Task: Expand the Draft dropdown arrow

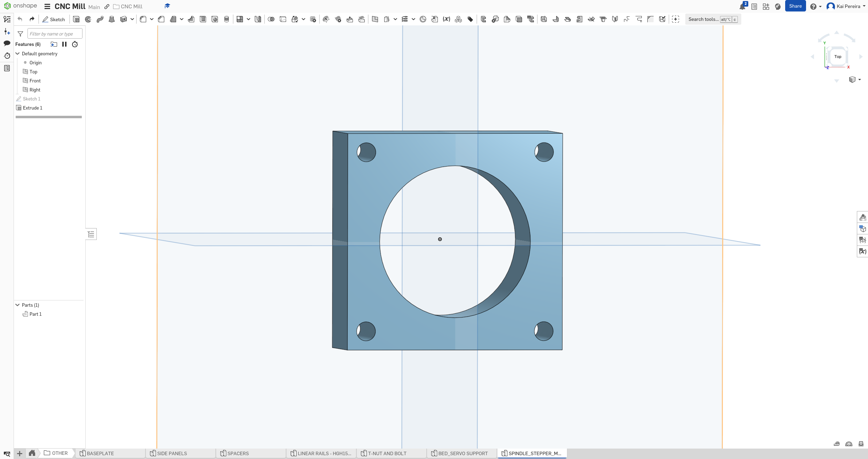Action: pos(182,19)
